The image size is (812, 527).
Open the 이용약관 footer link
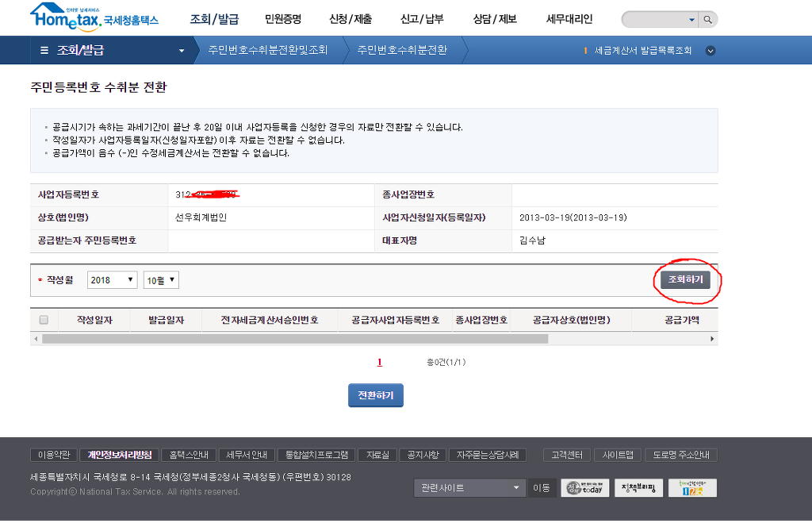coord(53,455)
